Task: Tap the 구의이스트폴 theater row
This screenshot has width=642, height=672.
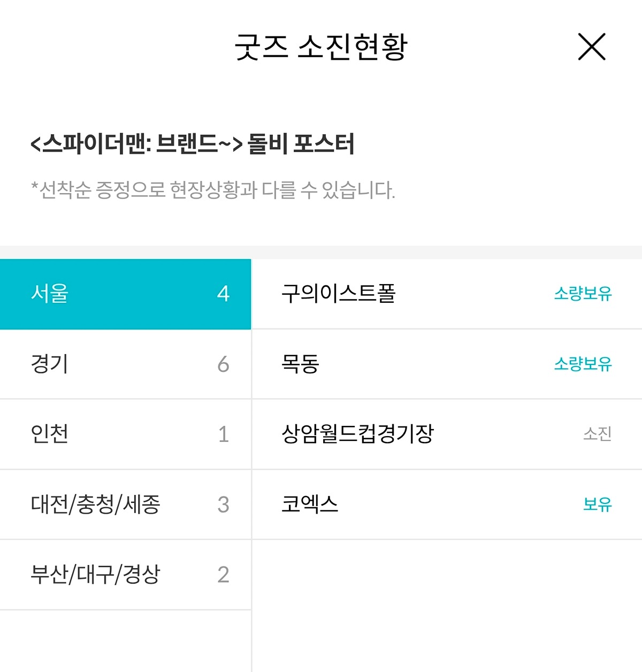Action: coord(447,294)
